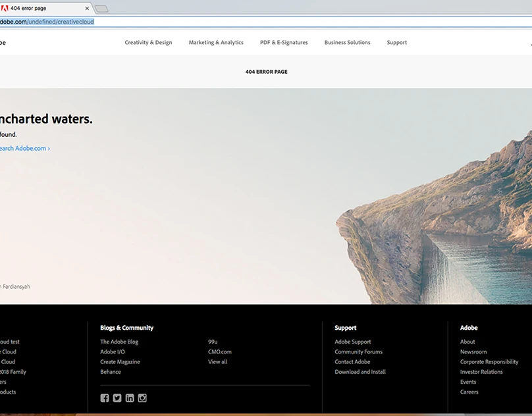Expand the PDF & E-Signatures menu

pos(284,43)
